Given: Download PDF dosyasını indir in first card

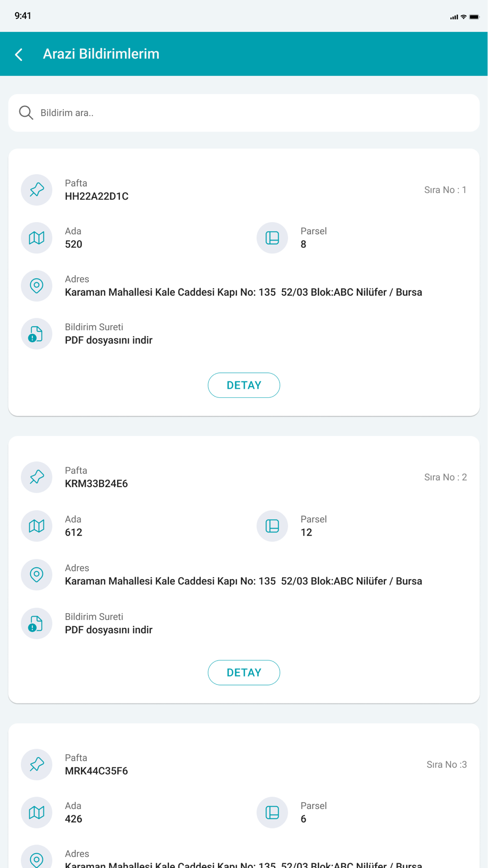Looking at the screenshot, I should 109,340.
